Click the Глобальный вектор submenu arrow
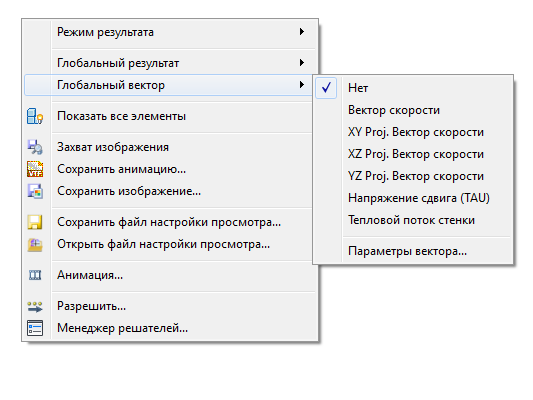Image resolution: width=533 pixels, height=400 pixels. point(302,85)
